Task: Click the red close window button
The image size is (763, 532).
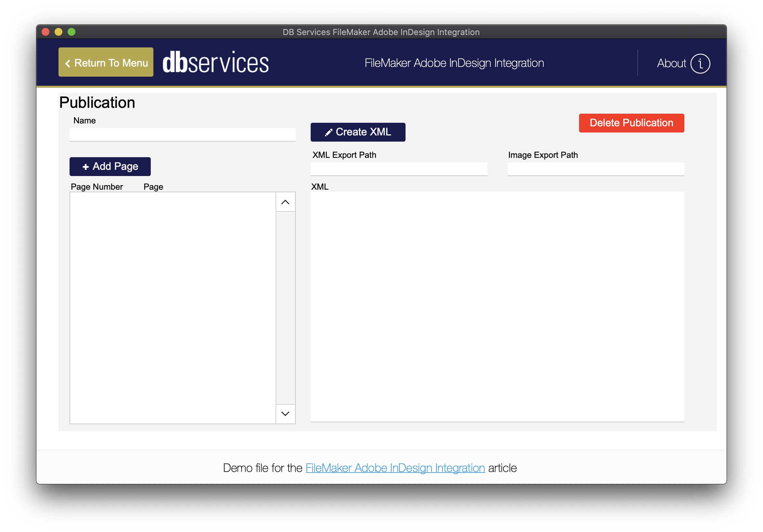Action: (45, 32)
